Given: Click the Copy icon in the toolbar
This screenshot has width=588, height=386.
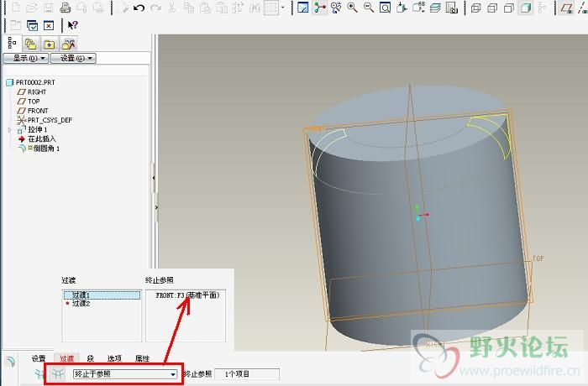Looking at the screenshot, I should click(188, 7).
